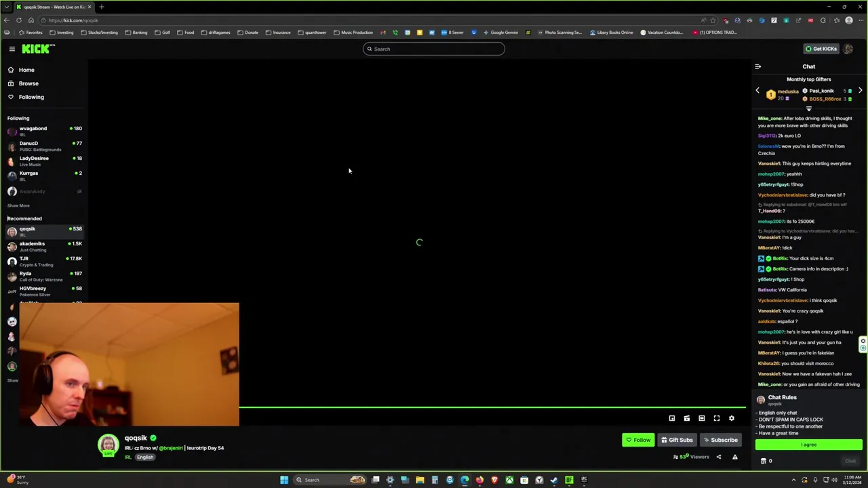This screenshot has width=868, height=488.
Task: Click the Kick search field
Action: click(434, 49)
